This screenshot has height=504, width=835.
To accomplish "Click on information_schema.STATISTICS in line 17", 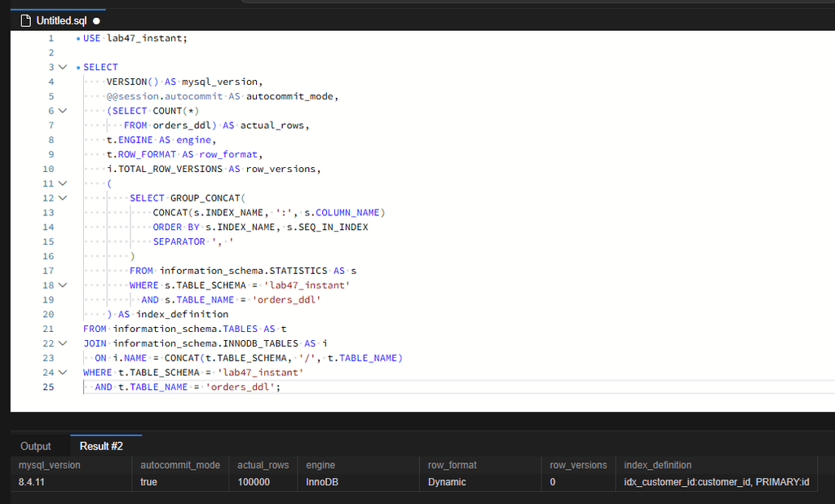I will 243,271.
